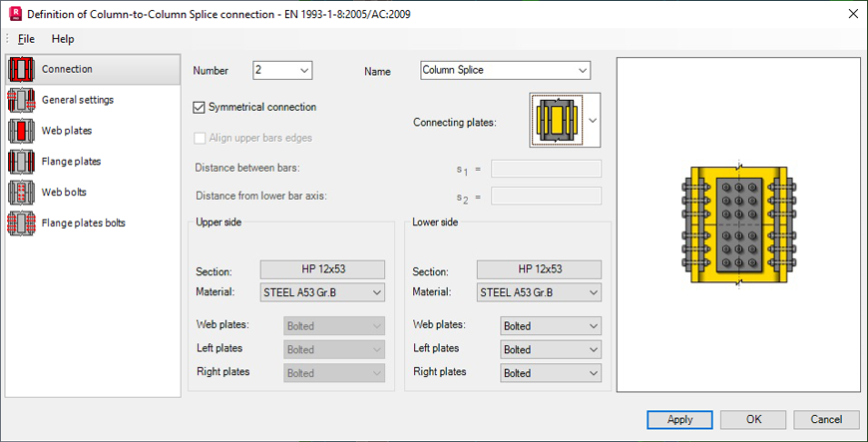Click the Cancel button

tap(826, 419)
